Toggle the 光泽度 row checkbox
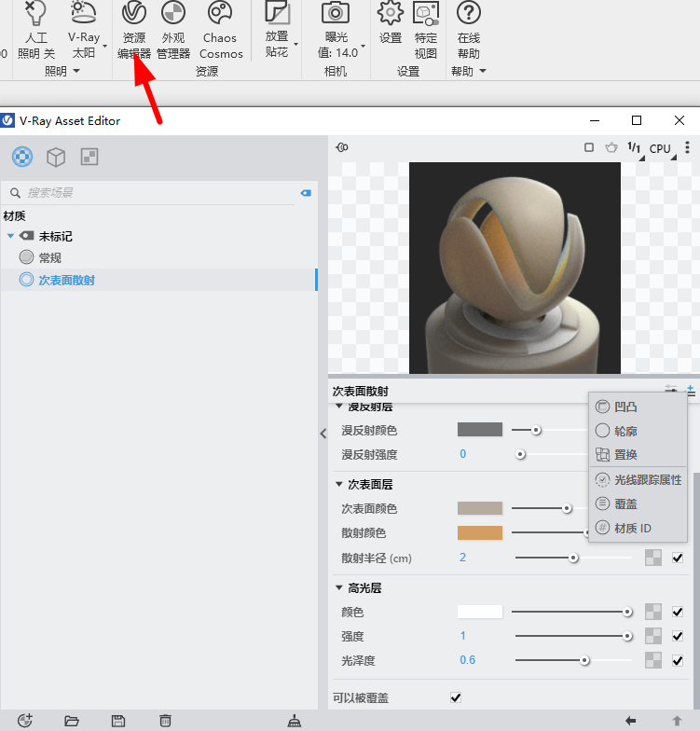This screenshot has width=700, height=731. [x=678, y=660]
